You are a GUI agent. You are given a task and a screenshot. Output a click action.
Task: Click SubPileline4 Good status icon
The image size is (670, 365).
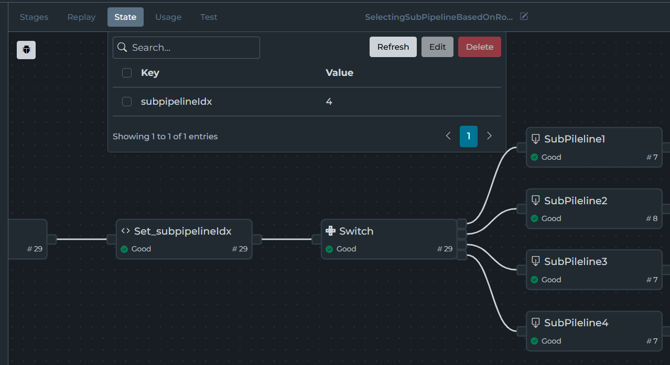[534, 341]
